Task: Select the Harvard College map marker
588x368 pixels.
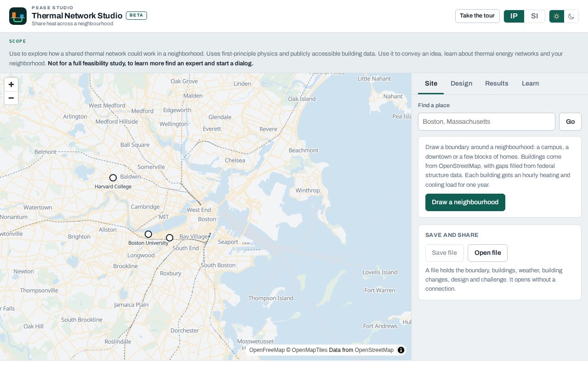Action: click(113, 178)
